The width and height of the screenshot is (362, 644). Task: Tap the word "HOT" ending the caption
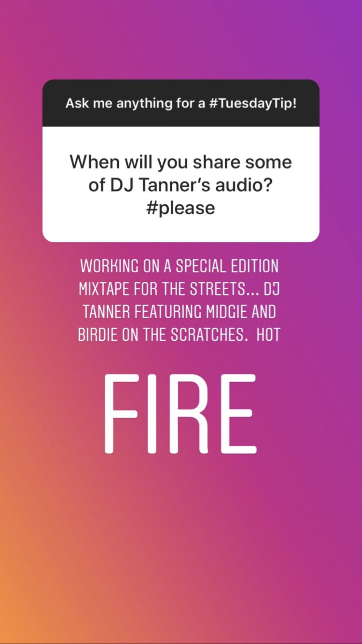268,335
